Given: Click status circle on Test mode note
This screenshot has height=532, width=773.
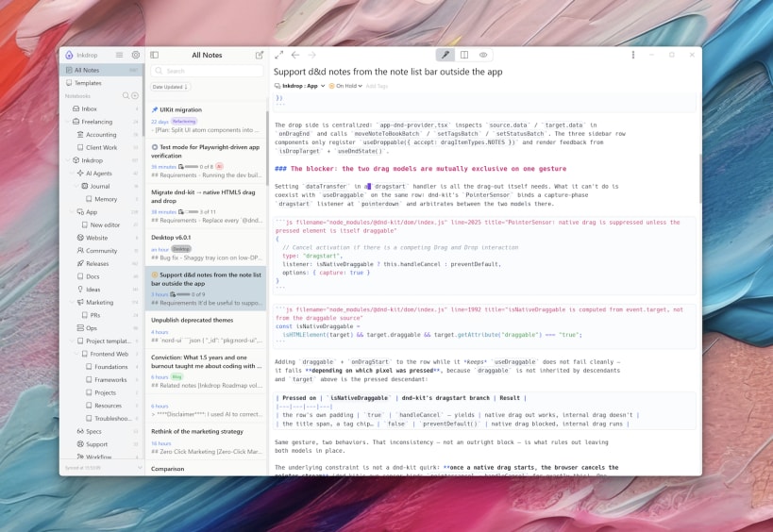Looking at the screenshot, I should tap(155, 147).
